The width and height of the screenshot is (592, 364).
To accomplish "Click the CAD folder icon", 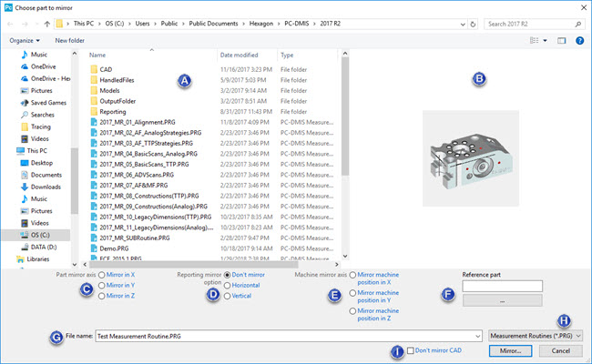I will pyautogui.click(x=95, y=68).
